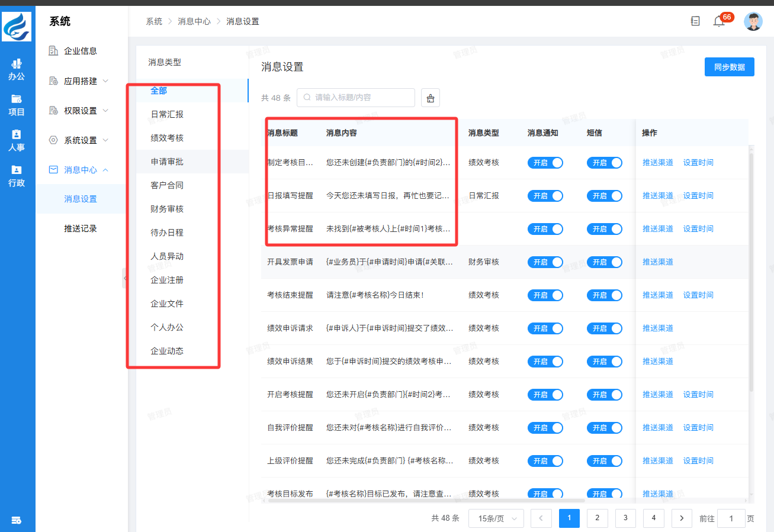
Task: Open 推送记录 in the side menu
Action: click(x=81, y=228)
